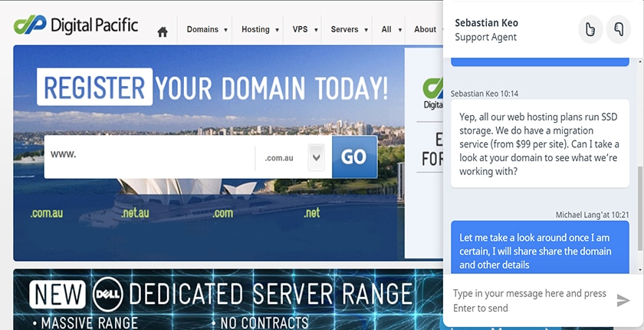The width and height of the screenshot is (644, 330).
Task: Open the All menu
Action: point(386,29)
